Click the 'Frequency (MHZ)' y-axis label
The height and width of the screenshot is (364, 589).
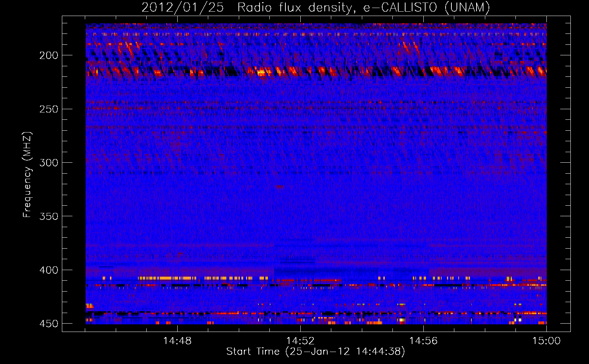pyautogui.click(x=27, y=174)
